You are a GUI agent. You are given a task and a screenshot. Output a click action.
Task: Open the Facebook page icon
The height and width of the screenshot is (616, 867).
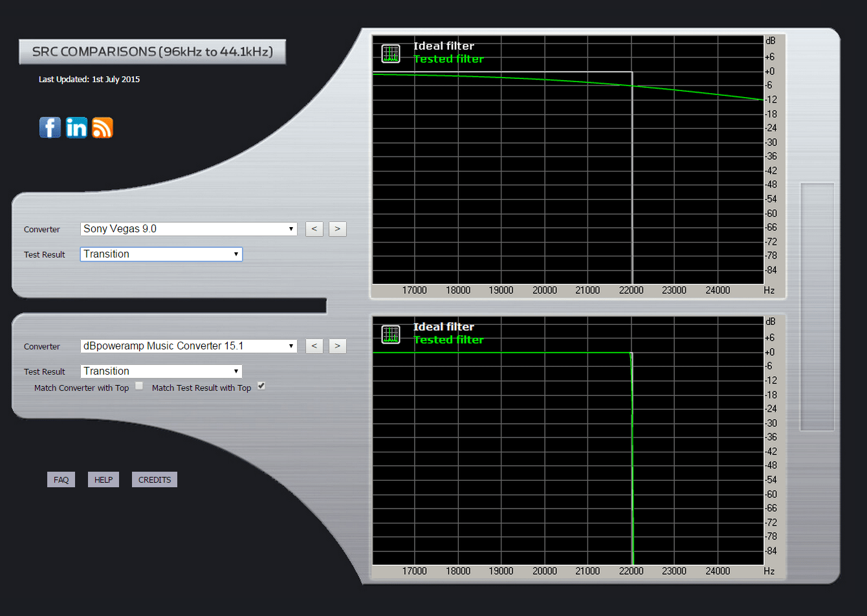[50, 127]
